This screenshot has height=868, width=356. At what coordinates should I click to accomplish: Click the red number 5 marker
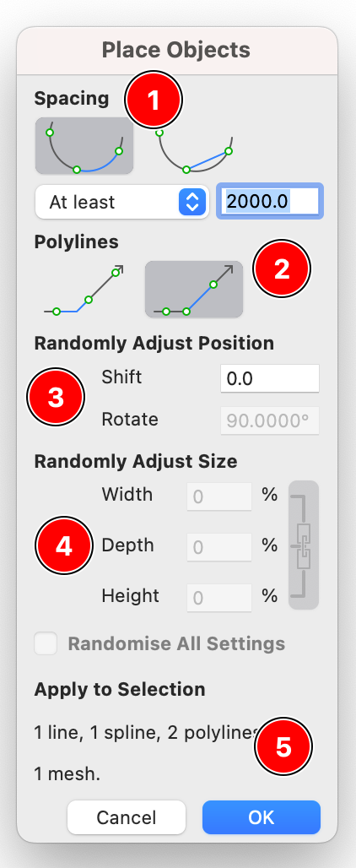point(283,746)
